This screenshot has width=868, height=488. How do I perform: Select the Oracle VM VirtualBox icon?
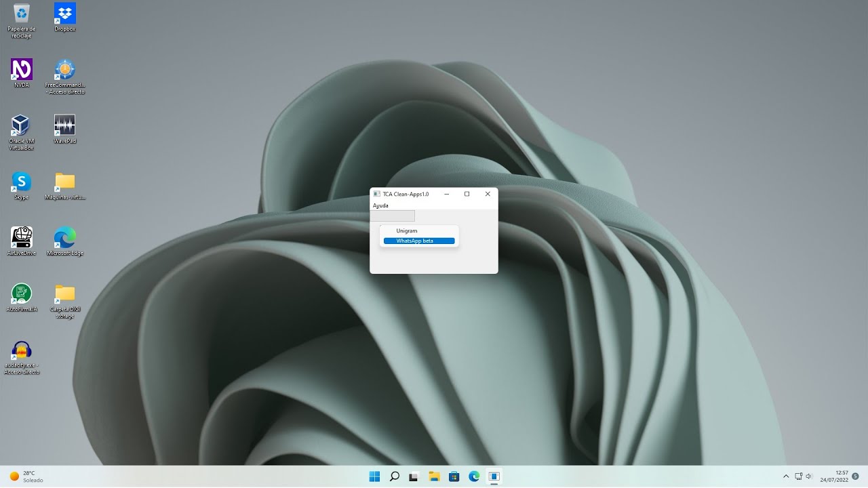click(x=22, y=133)
